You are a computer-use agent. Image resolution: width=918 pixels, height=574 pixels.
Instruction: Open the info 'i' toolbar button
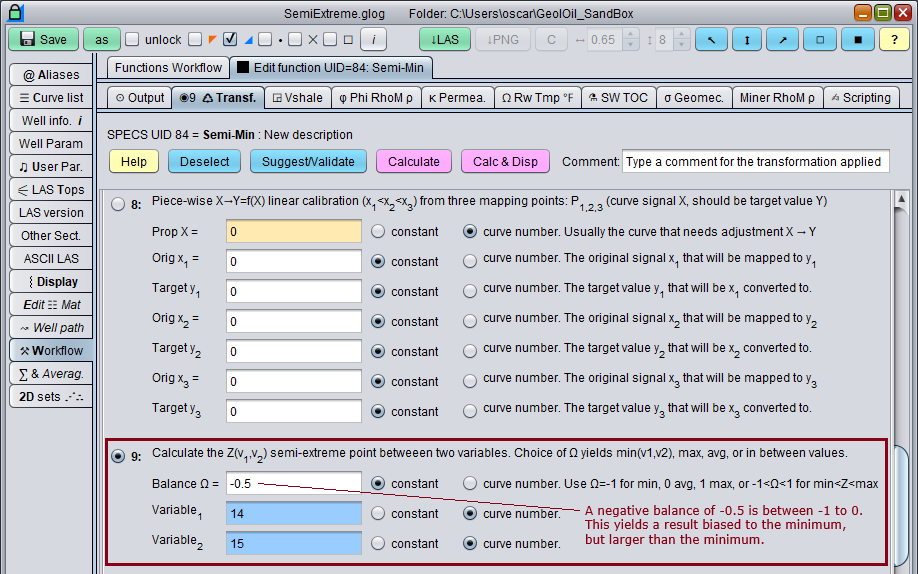373,40
